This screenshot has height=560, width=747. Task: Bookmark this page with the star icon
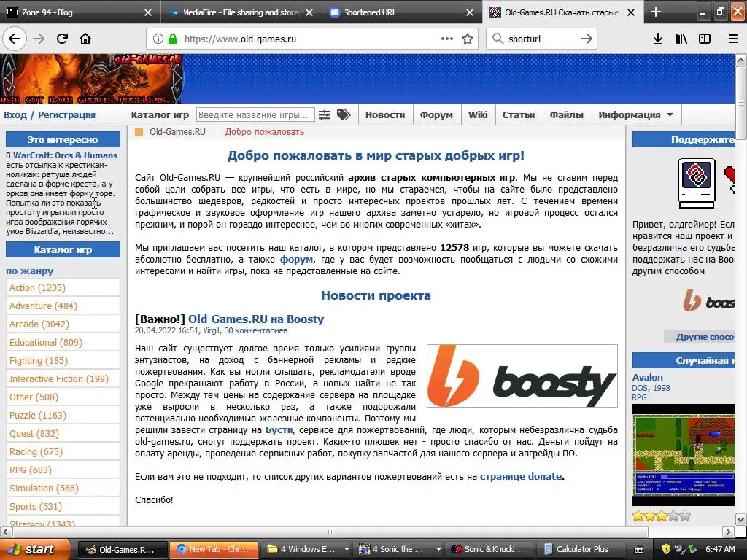pos(468,39)
